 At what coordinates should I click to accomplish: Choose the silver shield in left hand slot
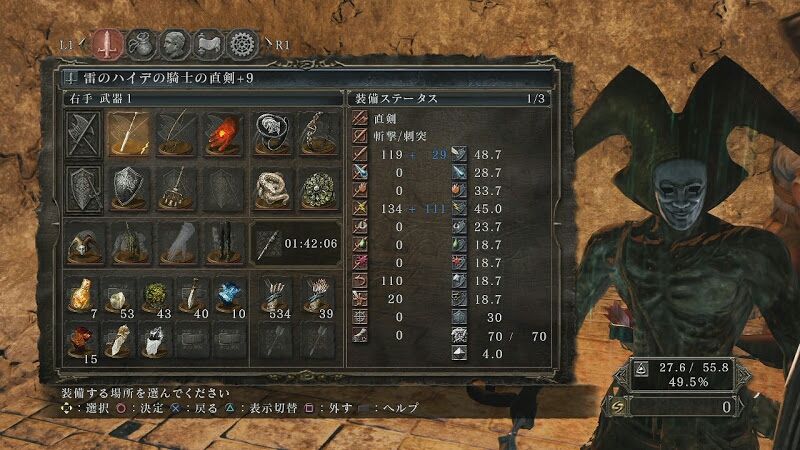pos(129,188)
